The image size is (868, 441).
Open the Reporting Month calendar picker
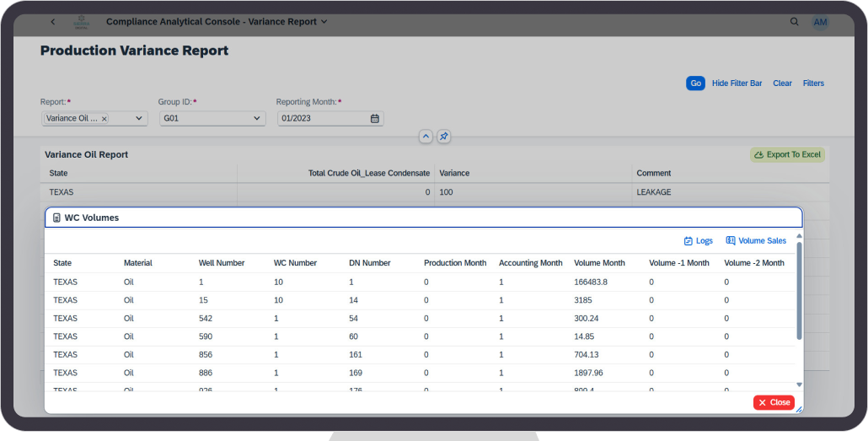click(x=375, y=119)
